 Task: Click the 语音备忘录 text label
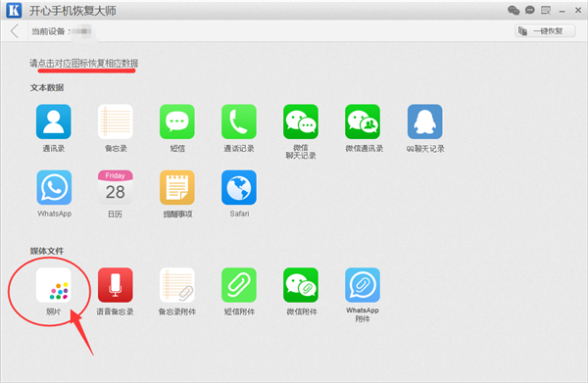click(x=115, y=311)
